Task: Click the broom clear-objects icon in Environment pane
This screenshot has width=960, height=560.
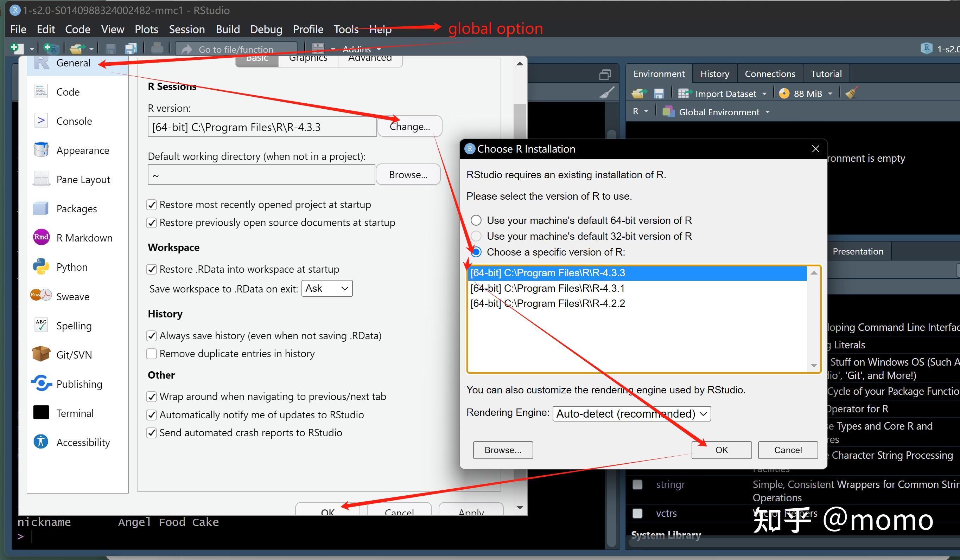Action: [x=851, y=93]
